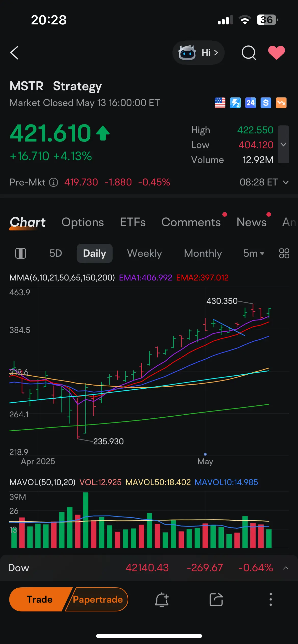Tap the blue dollar sign badge
This screenshot has height=644, width=298.
(x=266, y=103)
